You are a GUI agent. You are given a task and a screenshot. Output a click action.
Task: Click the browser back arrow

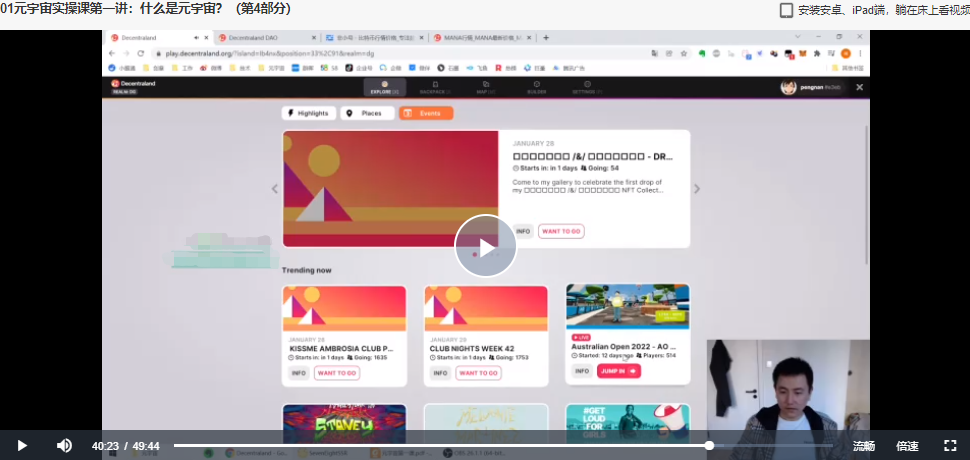tap(112, 54)
